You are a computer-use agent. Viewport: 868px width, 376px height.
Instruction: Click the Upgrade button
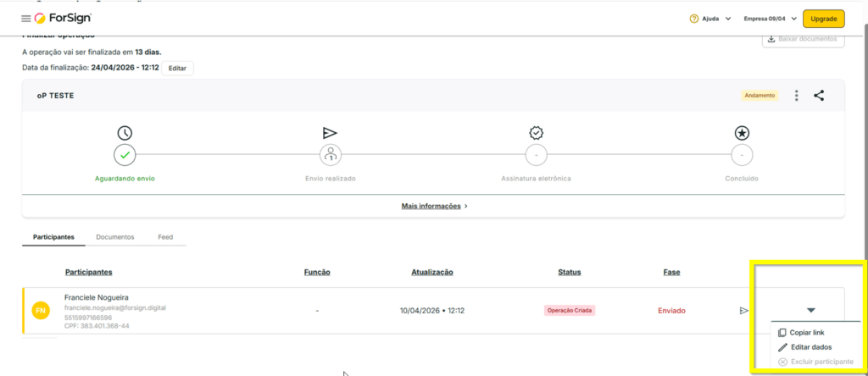pos(823,19)
